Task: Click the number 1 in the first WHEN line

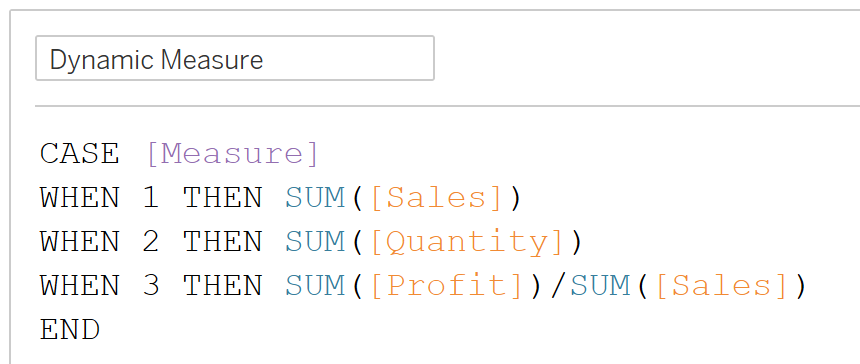Action: click(151, 198)
